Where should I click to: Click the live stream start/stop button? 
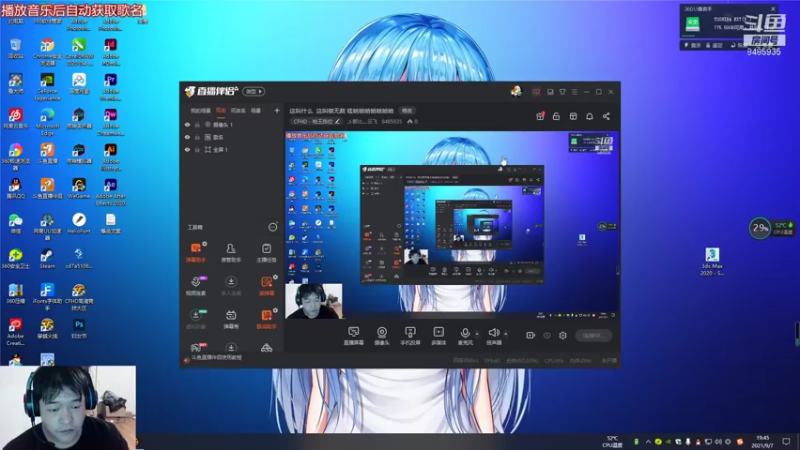[593, 335]
